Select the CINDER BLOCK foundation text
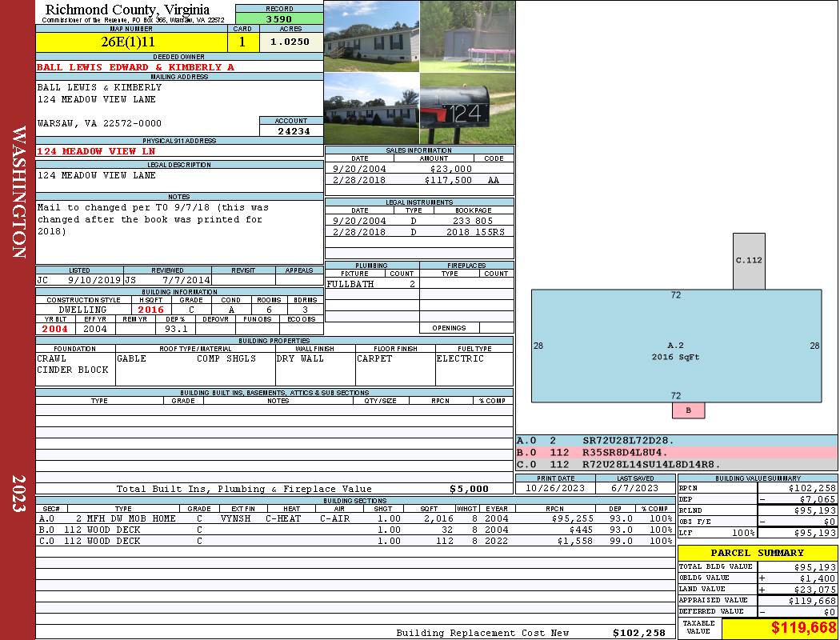This screenshot has width=840, height=640. coord(72,370)
